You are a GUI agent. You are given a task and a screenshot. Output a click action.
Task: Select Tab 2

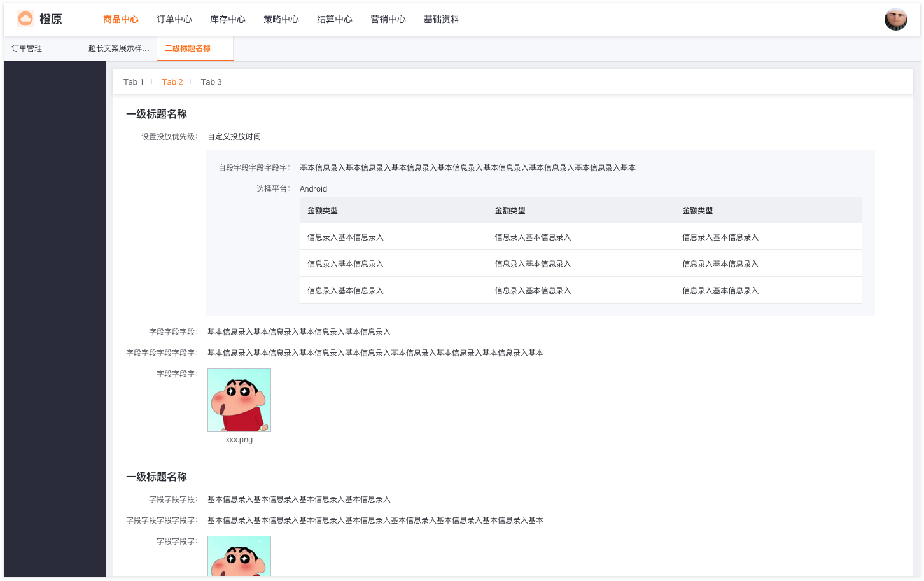pos(172,82)
